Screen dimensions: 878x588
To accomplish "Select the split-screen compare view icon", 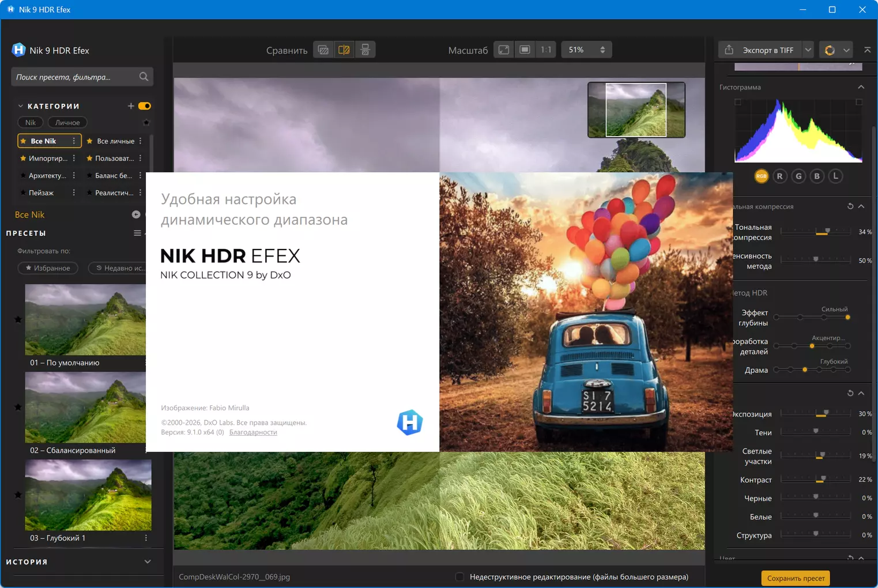I will pyautogui.click(x=344, y=50).
